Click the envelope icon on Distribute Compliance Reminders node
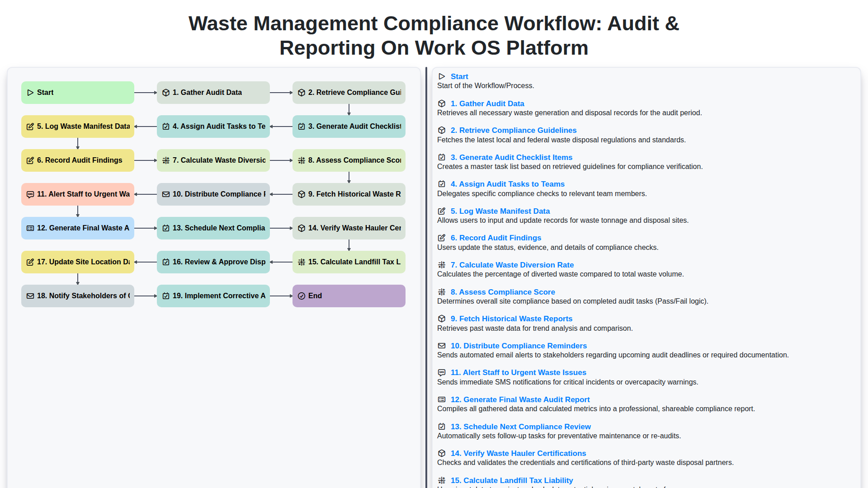This screenshot has width=868, height=488. click(165, 194)
